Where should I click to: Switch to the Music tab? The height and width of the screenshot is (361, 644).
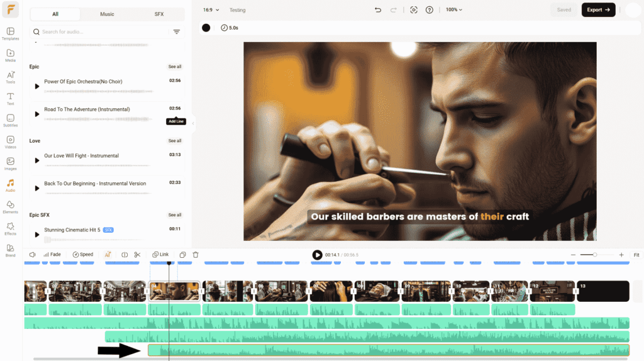pos(107,14)
